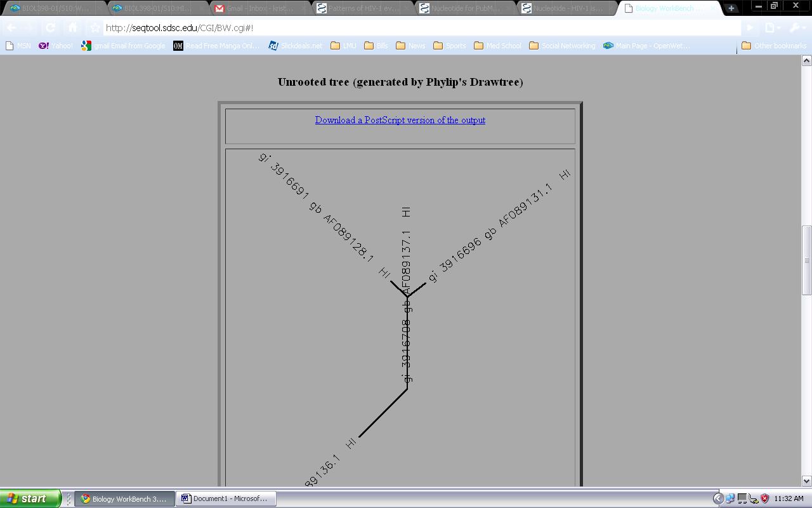
Task: Expand the Page menu dropdown
Action: 772,28
